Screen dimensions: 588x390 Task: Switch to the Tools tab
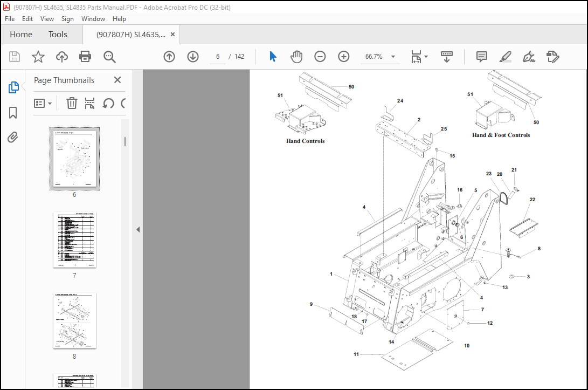tap(58, 35)
